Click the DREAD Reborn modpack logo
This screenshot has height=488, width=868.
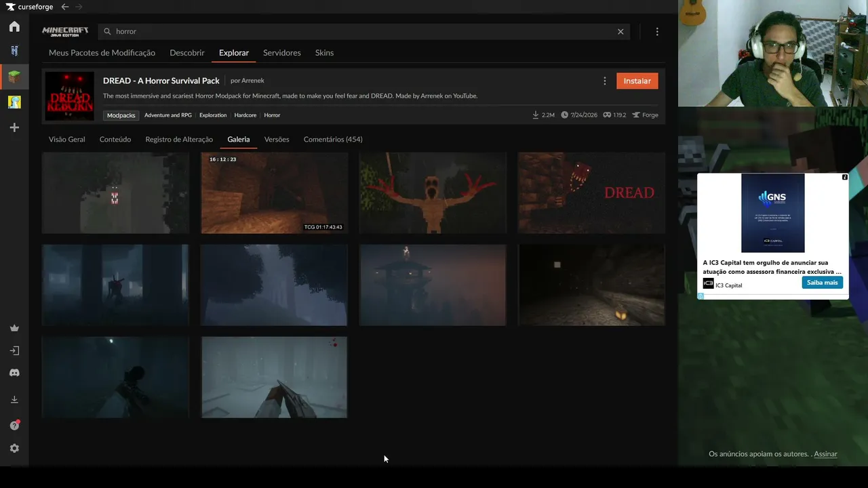[70, 96]
